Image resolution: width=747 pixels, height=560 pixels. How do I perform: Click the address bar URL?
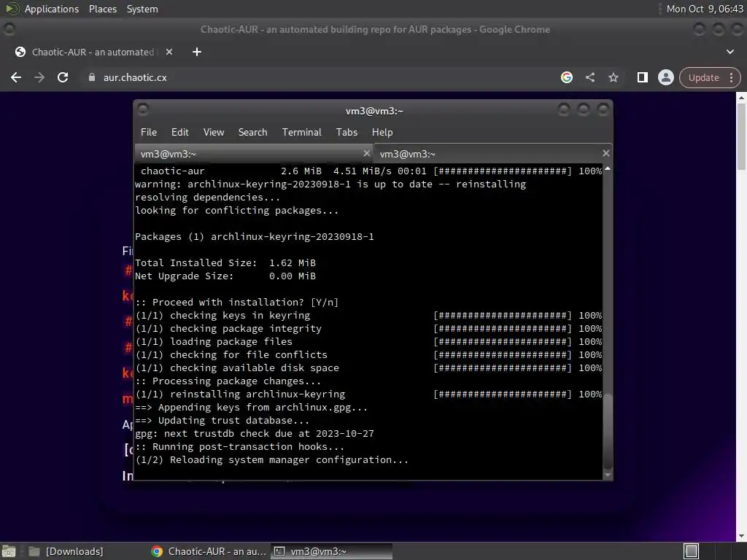(135, 77)
